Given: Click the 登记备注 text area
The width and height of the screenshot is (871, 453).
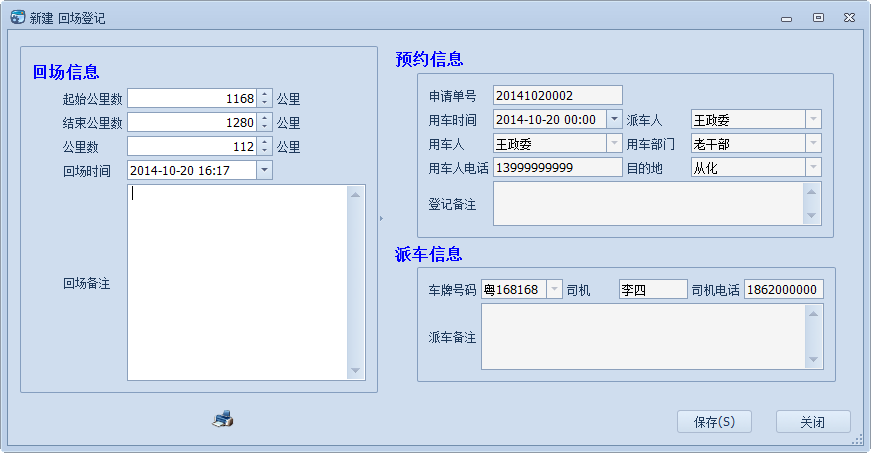Looking at the screenshot, I should point(648,204).
